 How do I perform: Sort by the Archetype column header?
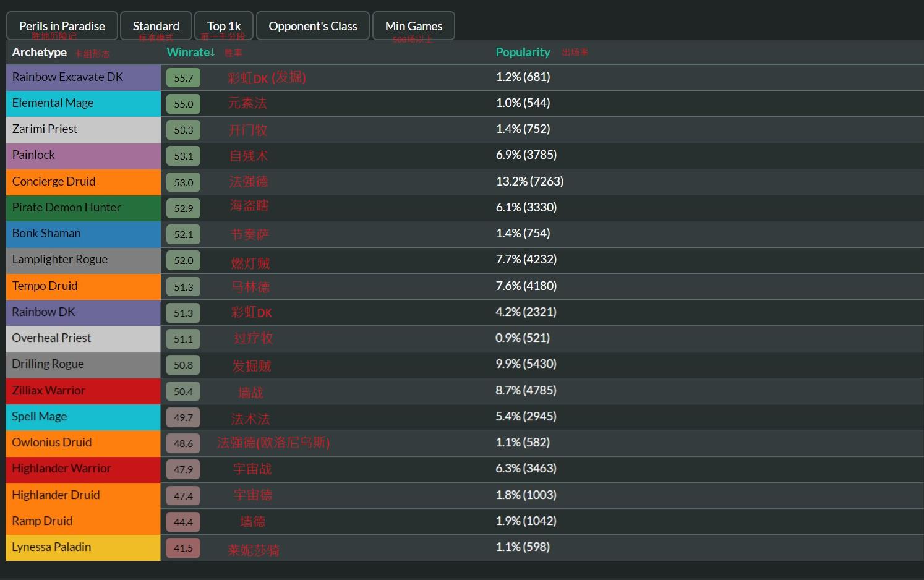40,53
